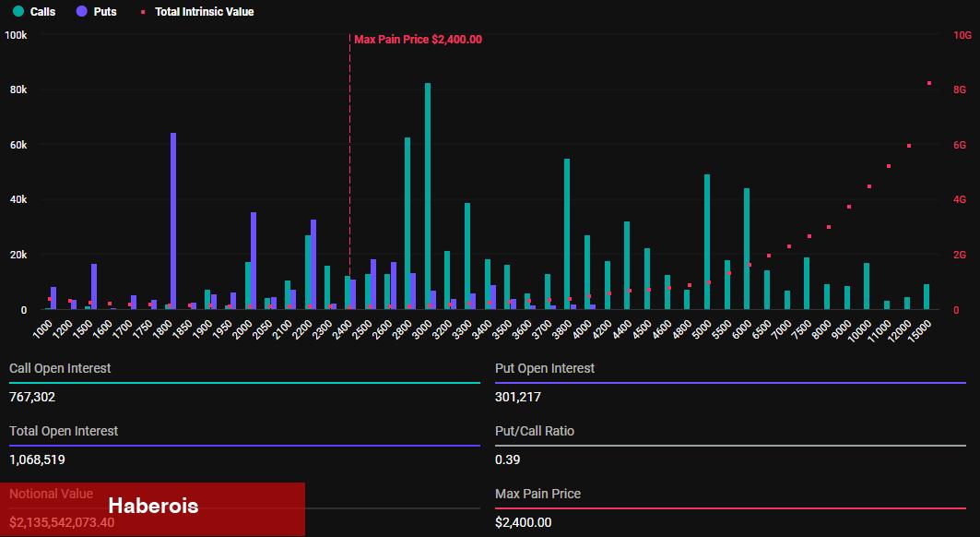Toggle the Puts legend series
Screen dimensions: 980x537
(96, 11)
